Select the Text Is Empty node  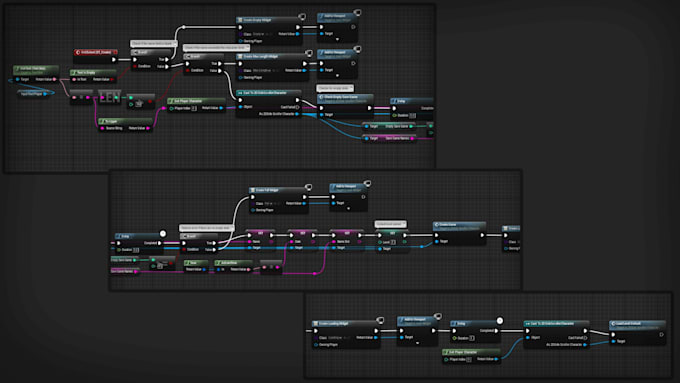(x=93, y=76)
